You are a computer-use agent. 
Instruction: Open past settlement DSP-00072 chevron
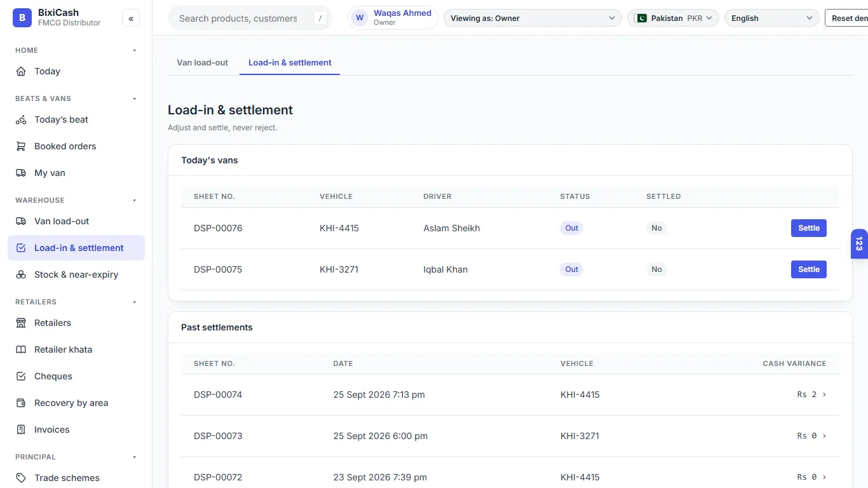point(824,477)
